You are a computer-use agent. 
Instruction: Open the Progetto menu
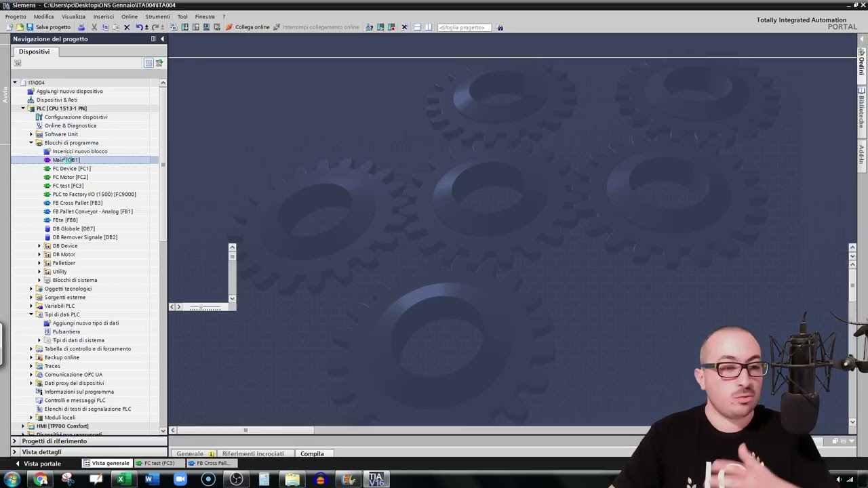16,16
